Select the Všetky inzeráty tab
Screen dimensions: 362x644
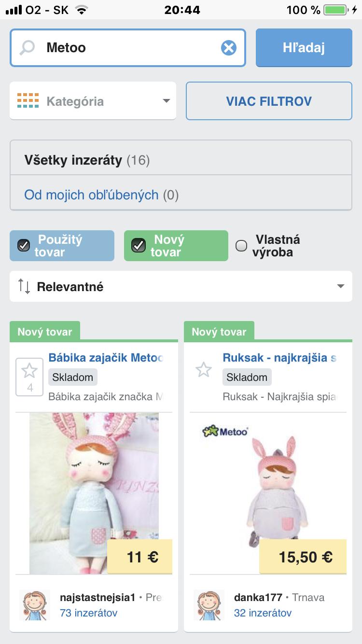(87, 160)
